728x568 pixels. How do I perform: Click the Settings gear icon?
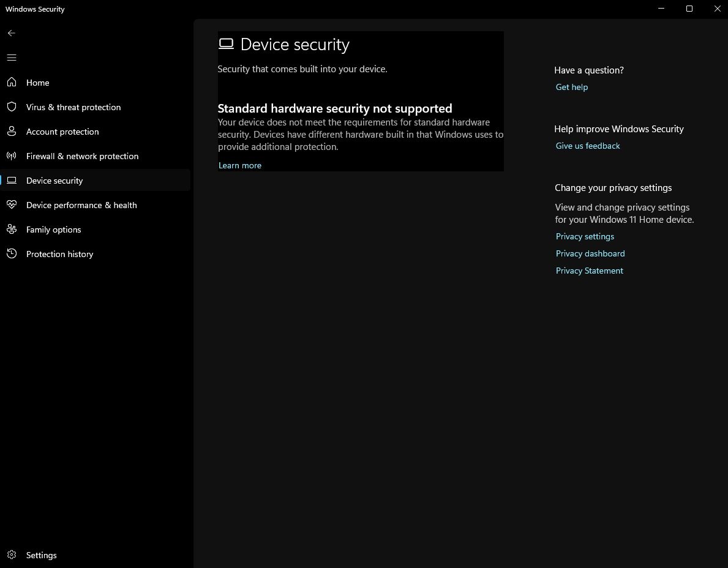tap(12, 555)
